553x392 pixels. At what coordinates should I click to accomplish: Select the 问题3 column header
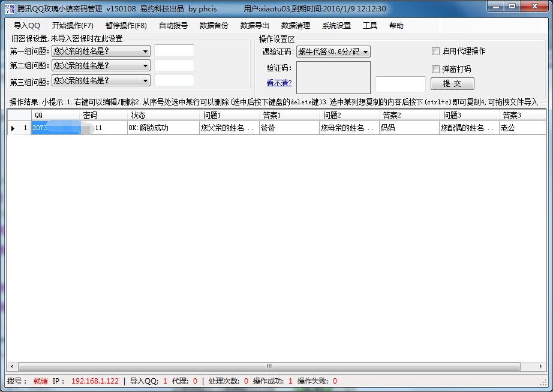tap(470, 115)
